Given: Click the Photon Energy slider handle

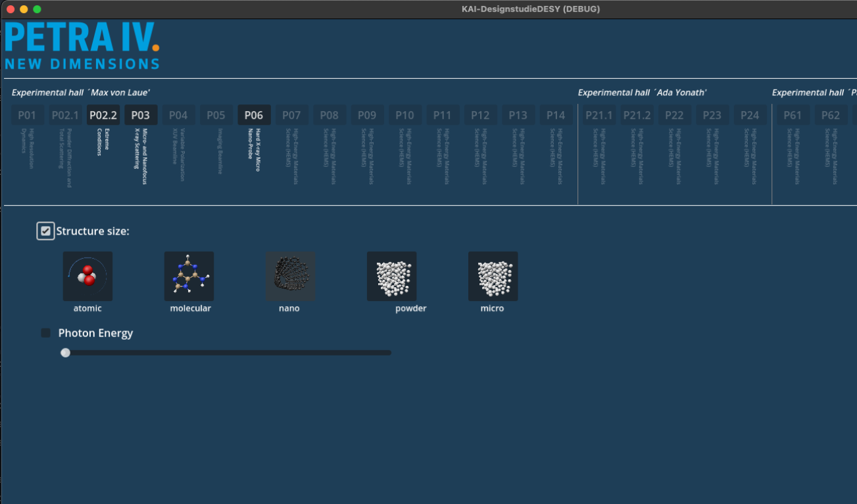Looking at the screenshot, I should [65, 353].
